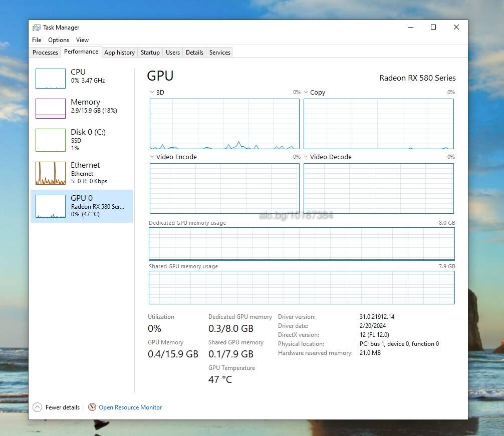Screen dimensions: 504x436
Task: Open the Copy graph engine dropdown
Action: [306, 92]
